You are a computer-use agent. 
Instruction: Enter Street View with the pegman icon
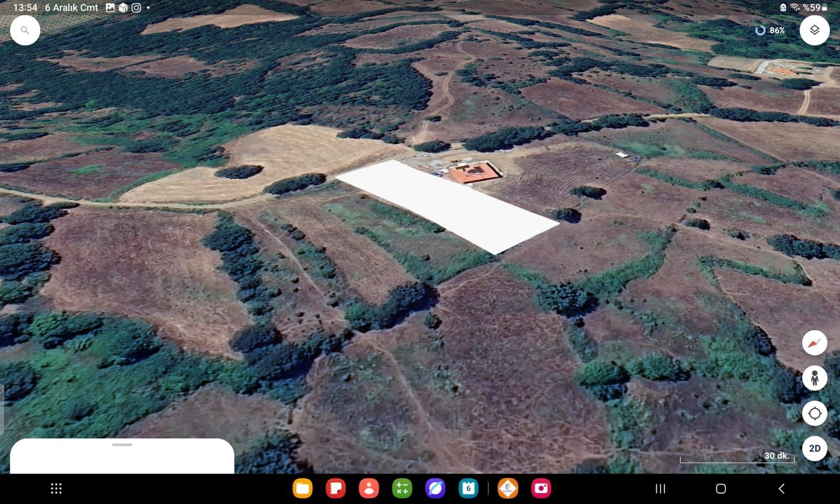click(814, 378)
